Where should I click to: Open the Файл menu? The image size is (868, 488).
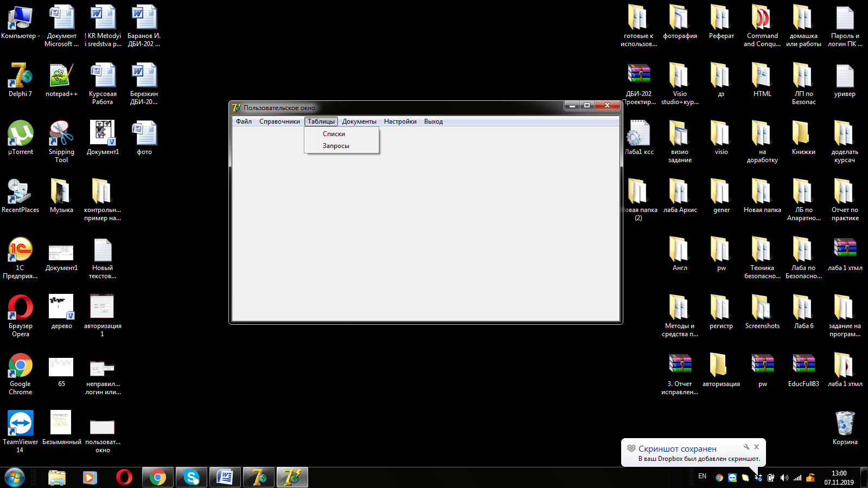pos(244,121)
